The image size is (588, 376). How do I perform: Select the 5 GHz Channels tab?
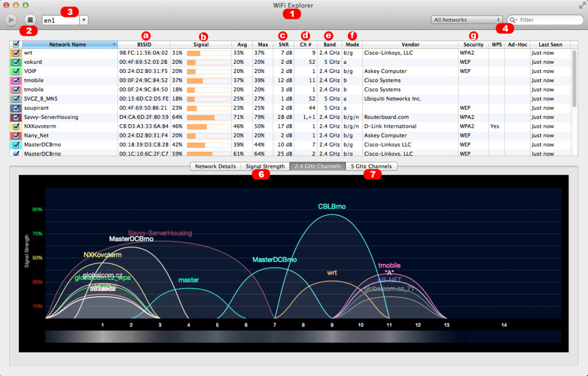pos(371,167)
